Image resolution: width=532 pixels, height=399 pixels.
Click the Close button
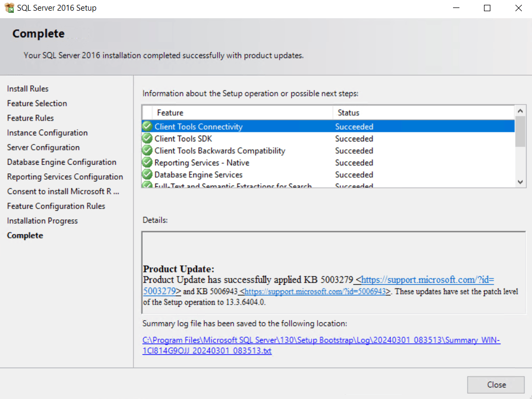[x=496, y=384]
